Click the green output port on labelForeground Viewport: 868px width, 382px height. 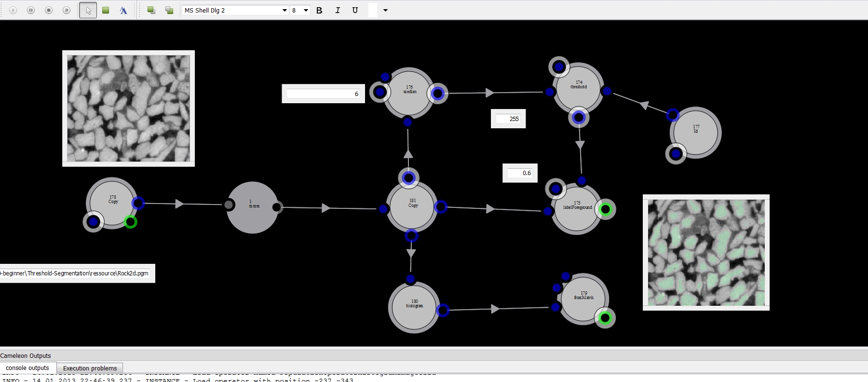pos(606,209)
